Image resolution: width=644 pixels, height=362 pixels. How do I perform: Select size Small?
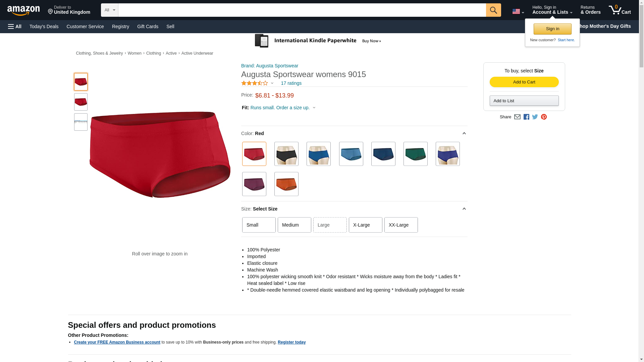pos(259,225)
